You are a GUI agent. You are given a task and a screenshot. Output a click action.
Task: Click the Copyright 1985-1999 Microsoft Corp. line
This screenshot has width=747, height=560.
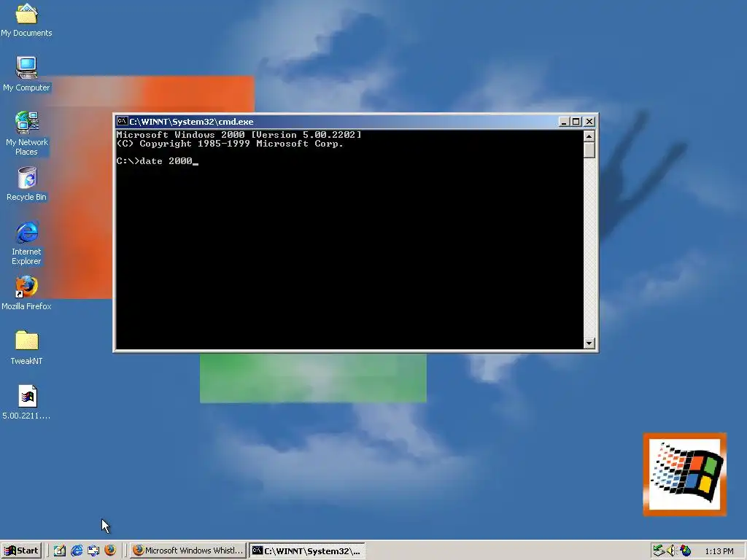coord(230,144)
